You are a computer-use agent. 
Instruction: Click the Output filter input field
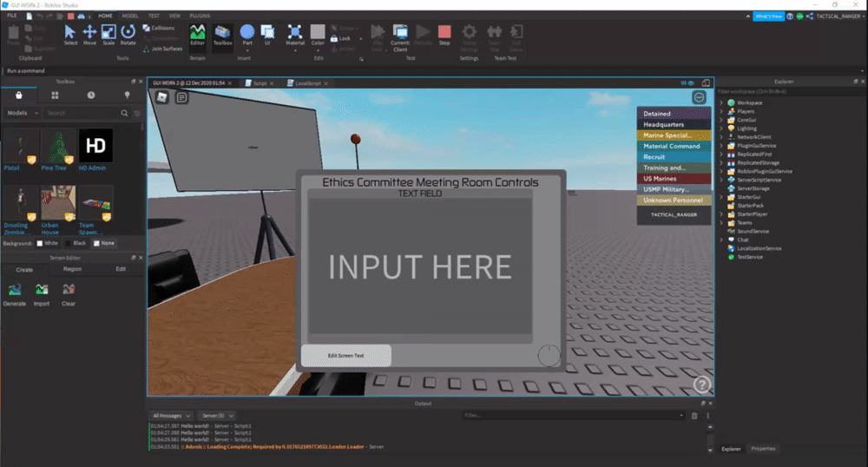[x=574, y=416]
